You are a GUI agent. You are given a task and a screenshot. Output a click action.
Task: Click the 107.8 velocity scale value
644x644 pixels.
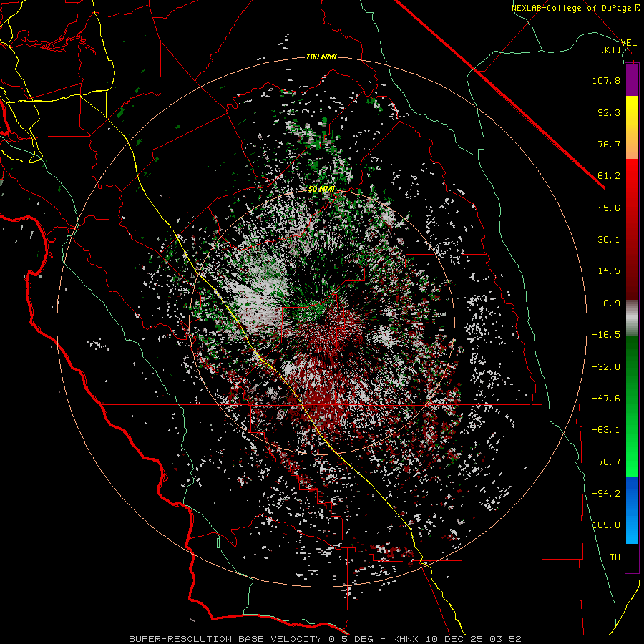(x=606, y=80)
